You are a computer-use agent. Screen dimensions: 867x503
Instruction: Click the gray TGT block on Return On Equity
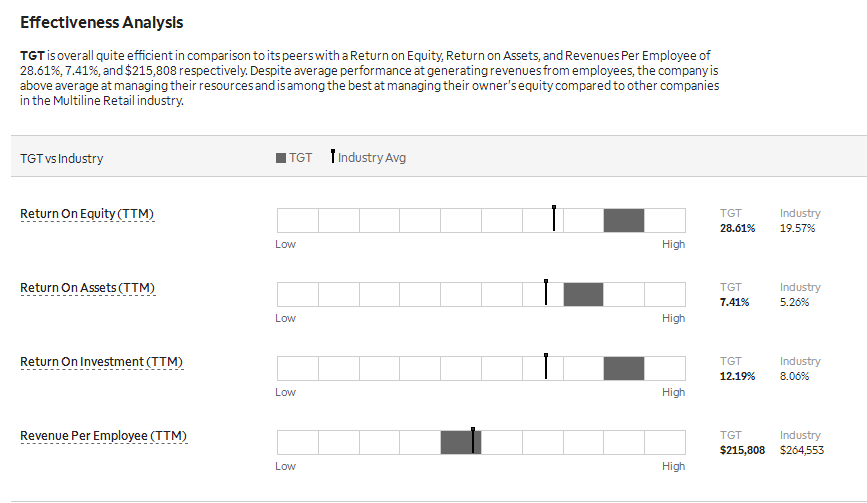[624, 221]
